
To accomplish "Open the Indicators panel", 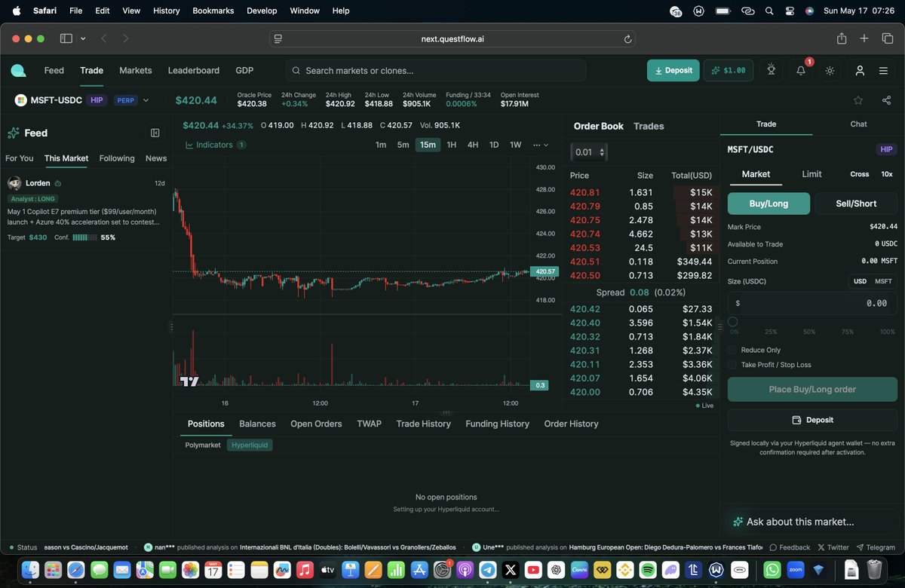I will (216, 145).
